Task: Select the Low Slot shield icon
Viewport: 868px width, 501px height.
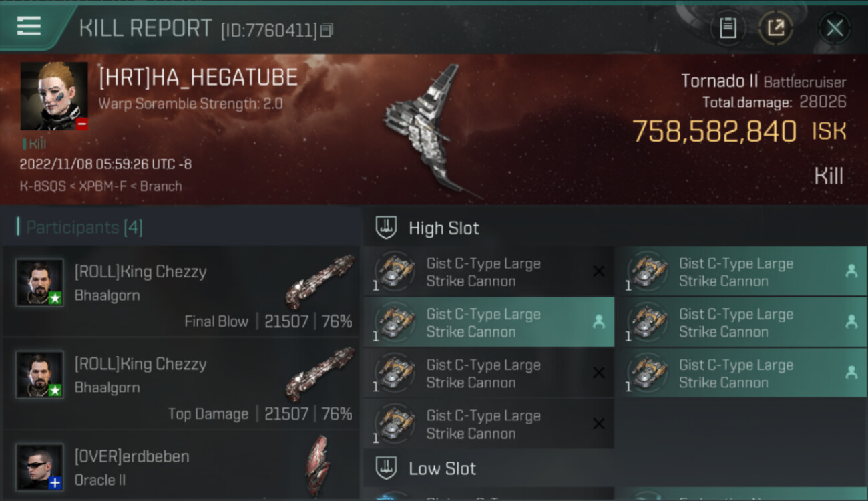Action: tap(386, 468)
